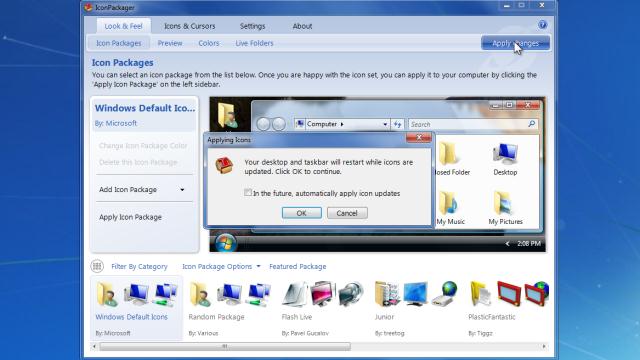Click the search magnifier in the preview window
Screen dimensions: 640x360
pos(531,124)
